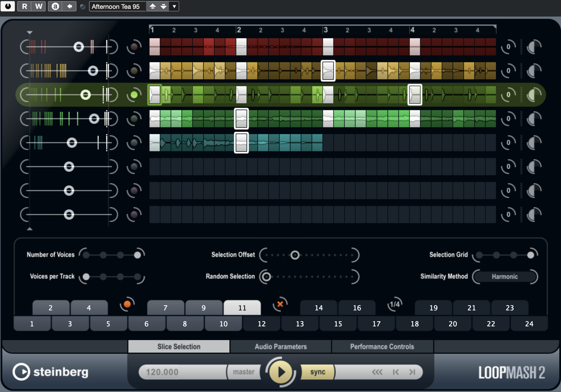Click the 1/4 jump interval icon

coord(395,304)
